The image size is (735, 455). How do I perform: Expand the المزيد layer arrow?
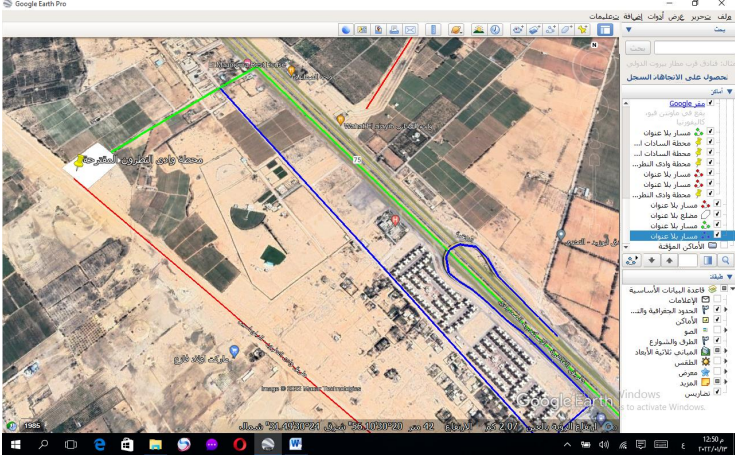[x=726, y=382]
